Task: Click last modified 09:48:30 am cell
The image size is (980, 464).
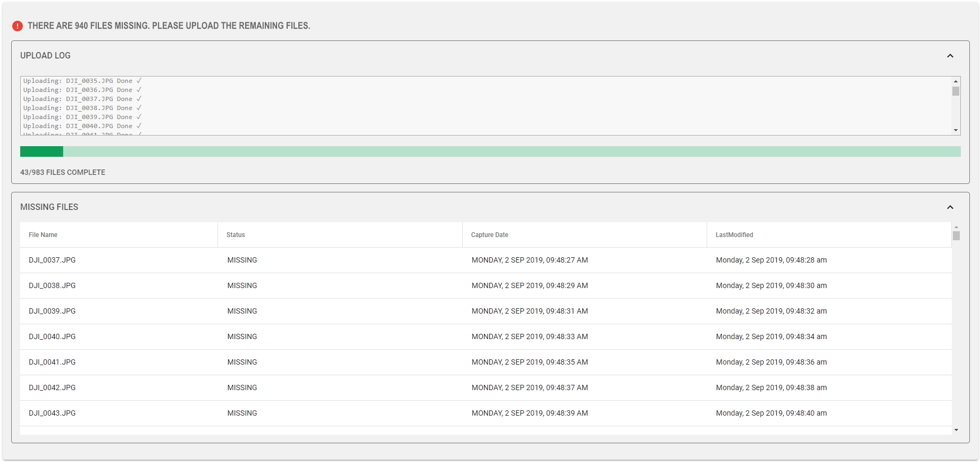Action: pos(771,285)
